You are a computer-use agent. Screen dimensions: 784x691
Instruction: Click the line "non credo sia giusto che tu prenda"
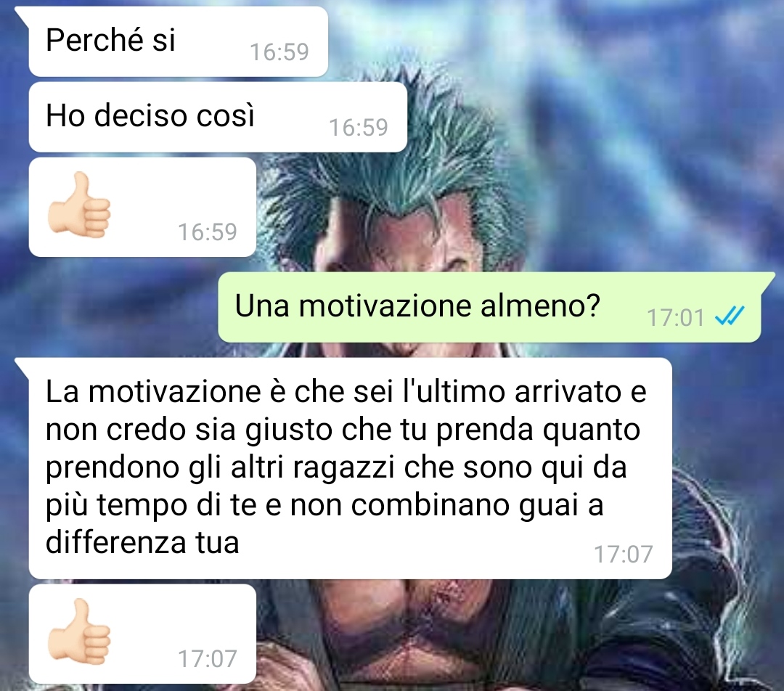point(343,430)
